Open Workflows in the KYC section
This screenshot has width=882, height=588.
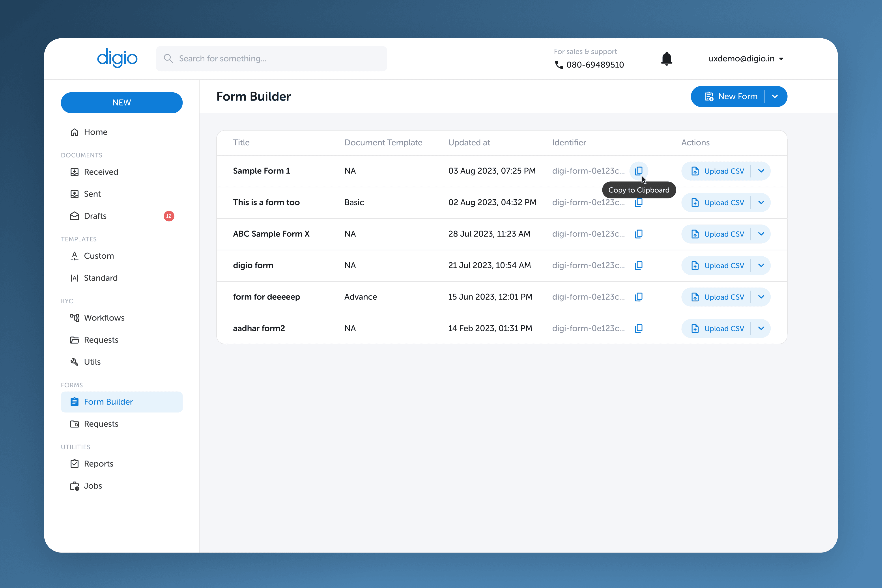104,318
